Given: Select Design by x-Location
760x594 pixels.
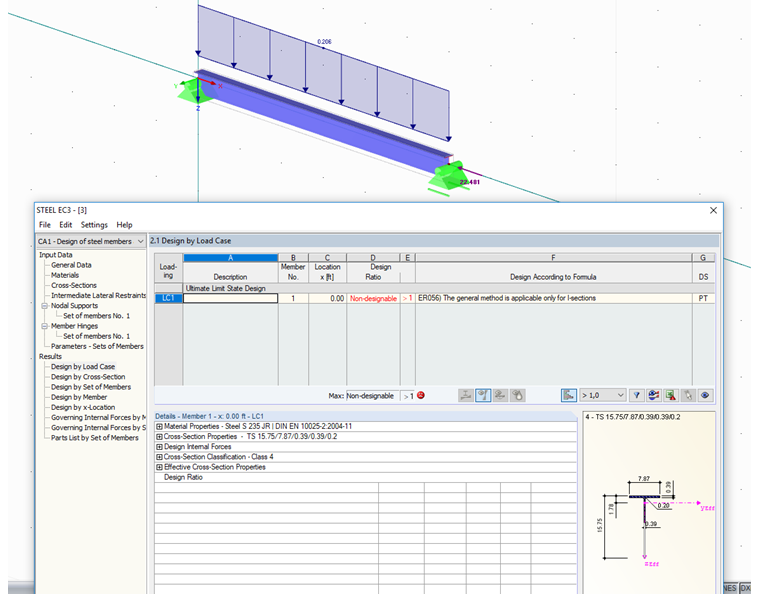Looking at the screenshot, I should pos(83,407).
